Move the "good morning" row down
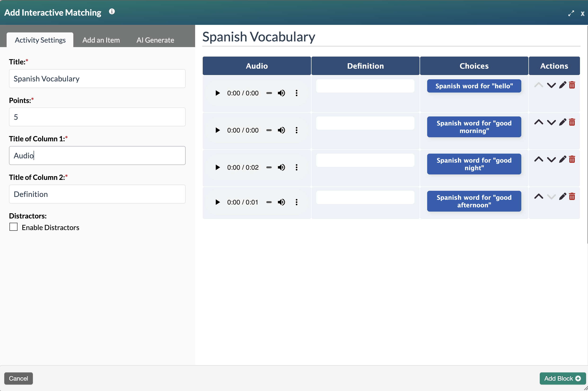Viewport: 588px width, 391px height. click(551, 122)
